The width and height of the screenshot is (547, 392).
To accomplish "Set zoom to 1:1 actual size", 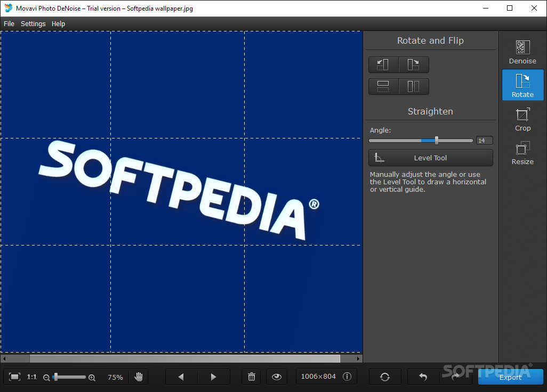I will [x=32, y=377].
